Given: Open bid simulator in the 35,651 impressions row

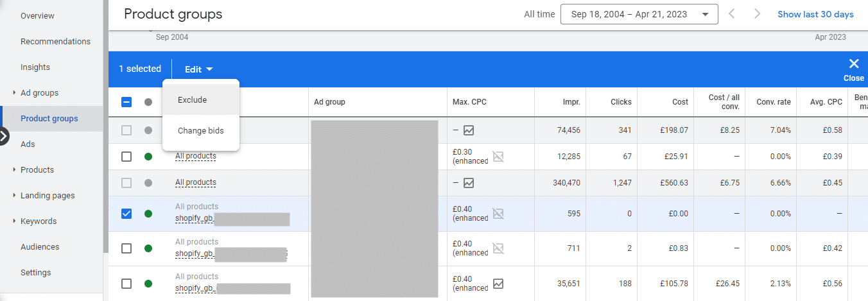Looking at the screenshot, I should tap(498, 283).
